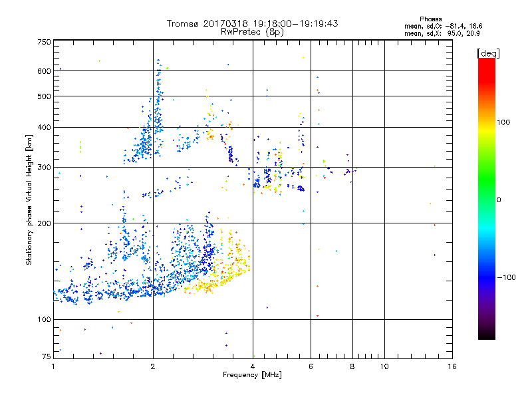532x399 pixels.
Task: Click the x-axis tick label '16'
Action: 452,366
